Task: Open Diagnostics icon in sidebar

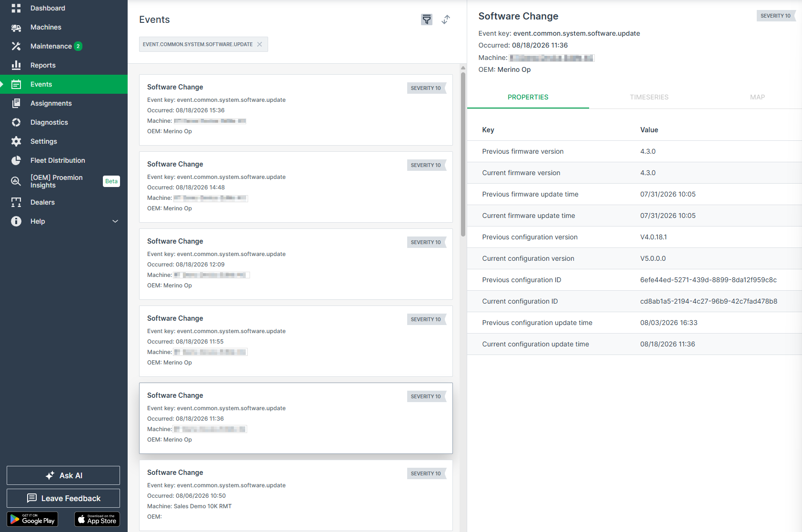Action: [x=16, y=122]
